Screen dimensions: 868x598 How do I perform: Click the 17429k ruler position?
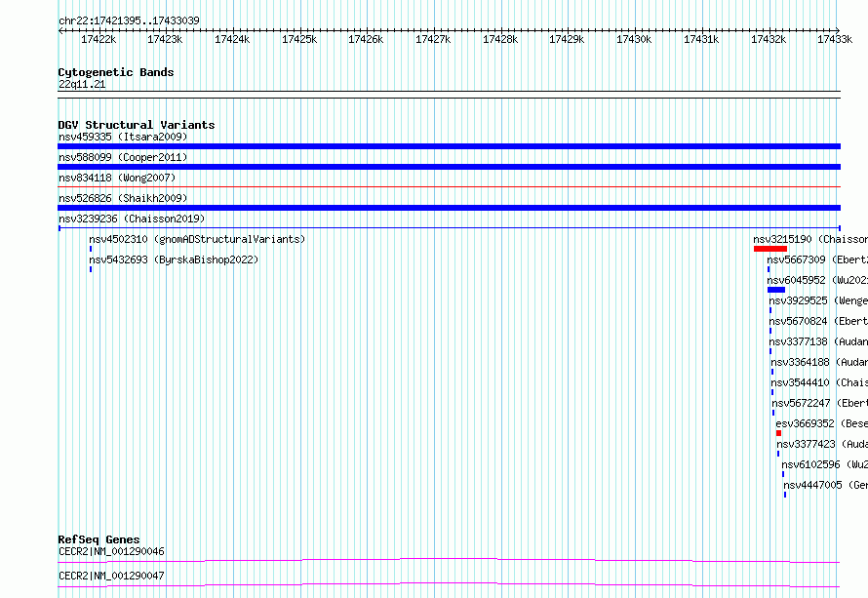pyautogui.click(x=567, y=39)
